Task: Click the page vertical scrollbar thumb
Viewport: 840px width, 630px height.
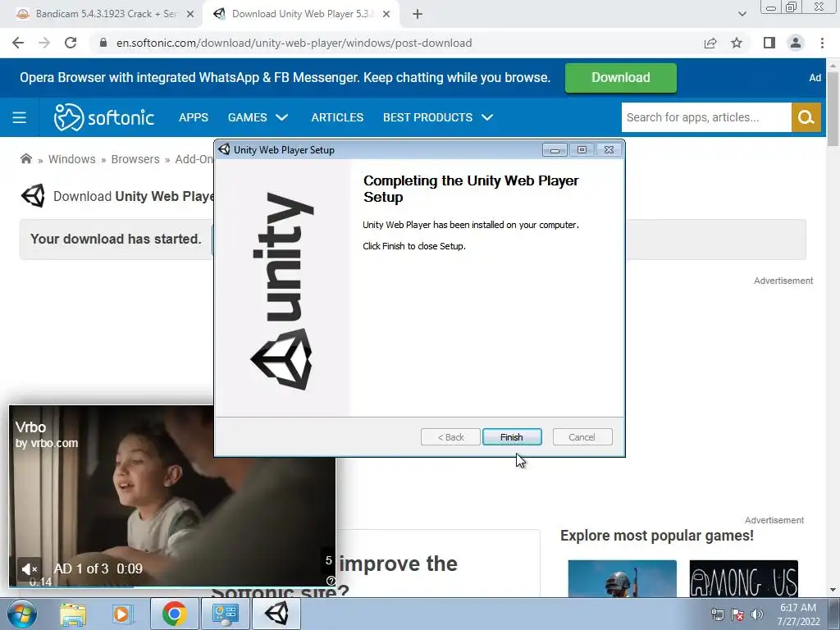Action: point(833,109)
